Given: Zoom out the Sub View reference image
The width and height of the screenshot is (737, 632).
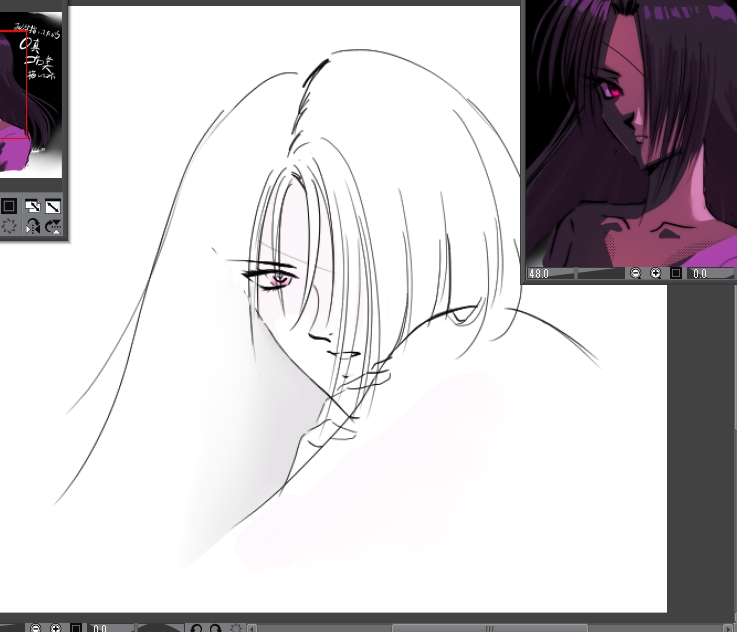Looking at the screenshot, I should pyautogui.click(x=635, y=273).
